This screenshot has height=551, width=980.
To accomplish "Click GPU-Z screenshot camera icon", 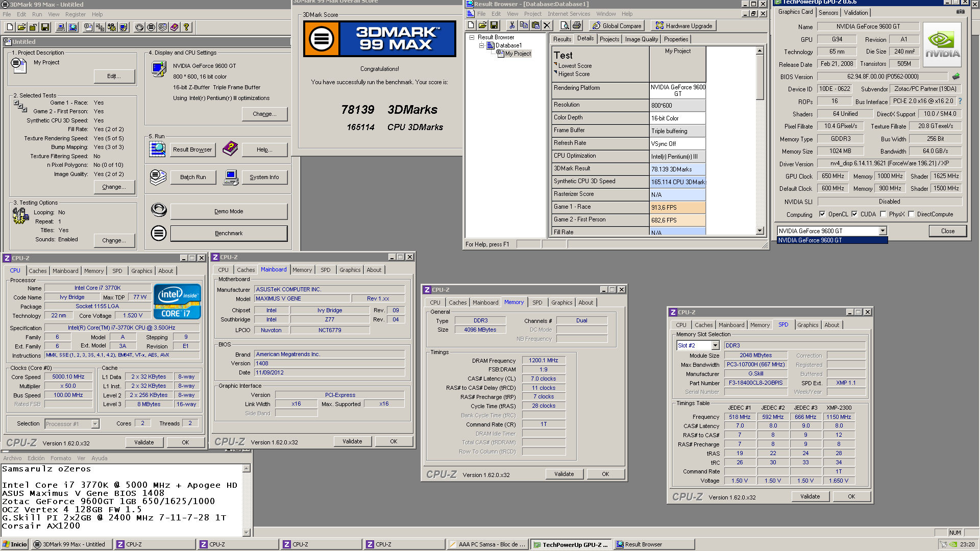I will pos(960,12).
